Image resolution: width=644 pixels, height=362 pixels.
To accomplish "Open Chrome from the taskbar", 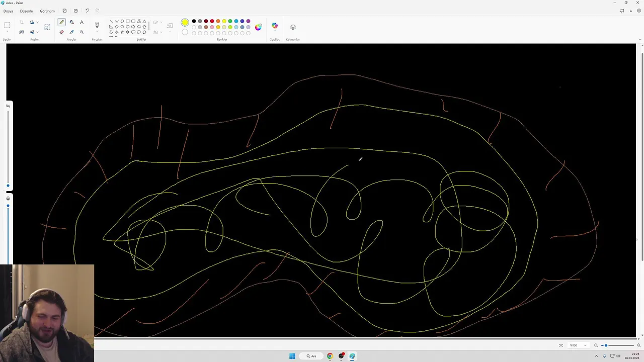I will pyautogui.click(x=330, y=356).
